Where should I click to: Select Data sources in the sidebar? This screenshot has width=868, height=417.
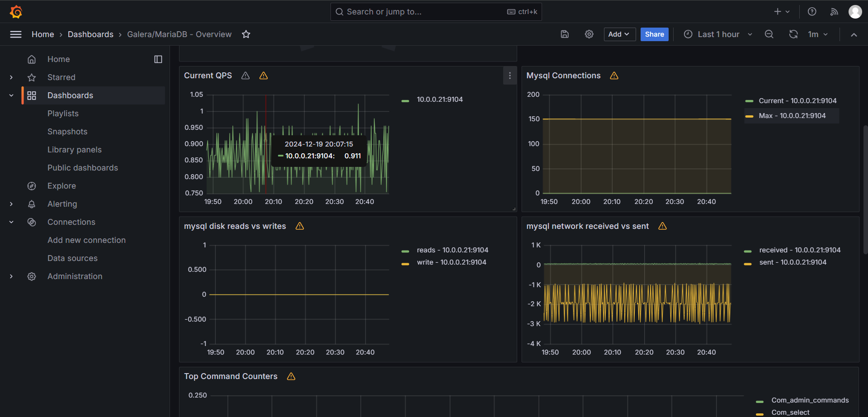[x=72, y=258]
